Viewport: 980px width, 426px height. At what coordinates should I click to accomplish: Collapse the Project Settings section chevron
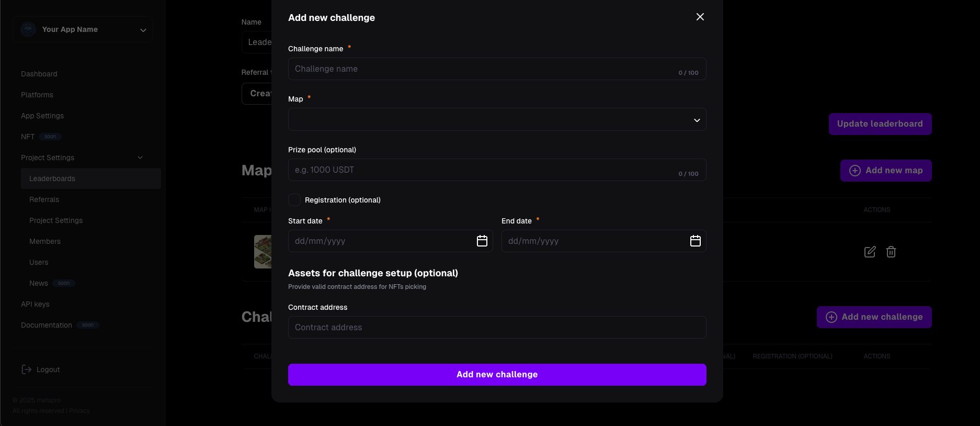pyautogui.click(x=140, y=158)
